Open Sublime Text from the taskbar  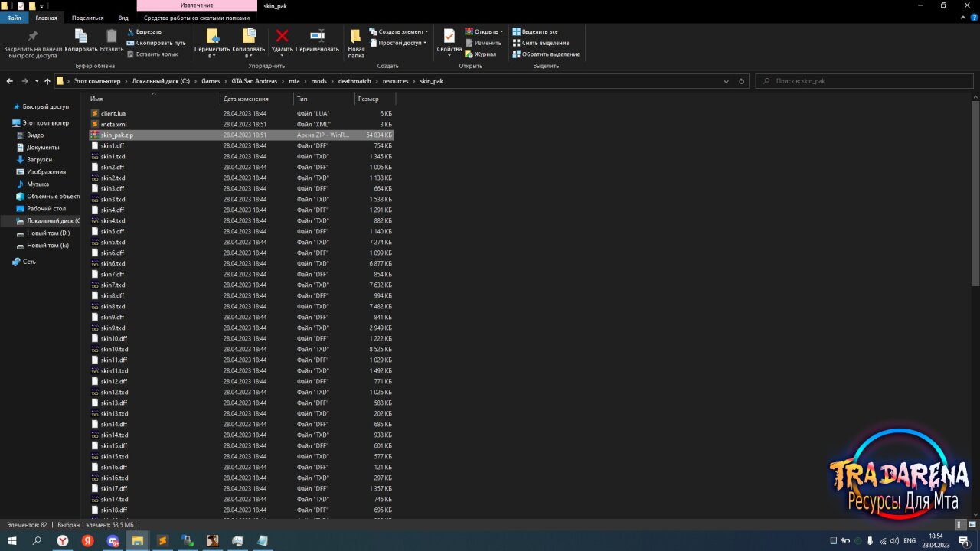162,541
